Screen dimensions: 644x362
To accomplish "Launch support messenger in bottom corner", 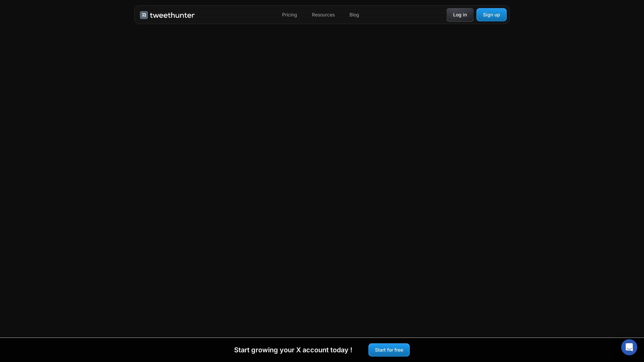I will tap(629, 347).
